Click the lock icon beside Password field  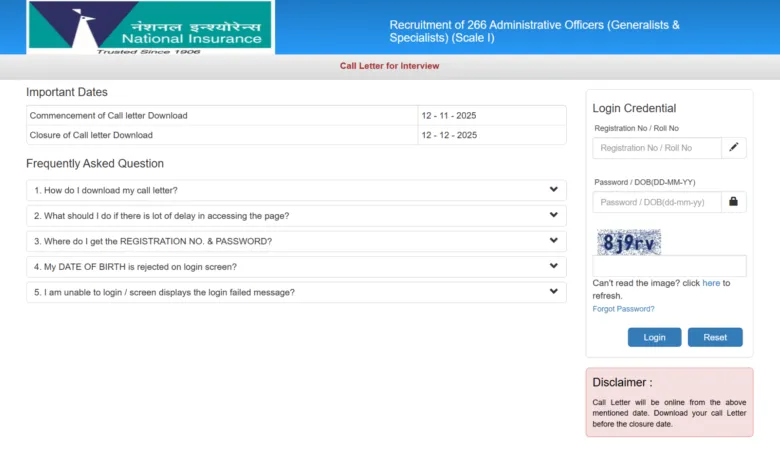pos(734,202)
